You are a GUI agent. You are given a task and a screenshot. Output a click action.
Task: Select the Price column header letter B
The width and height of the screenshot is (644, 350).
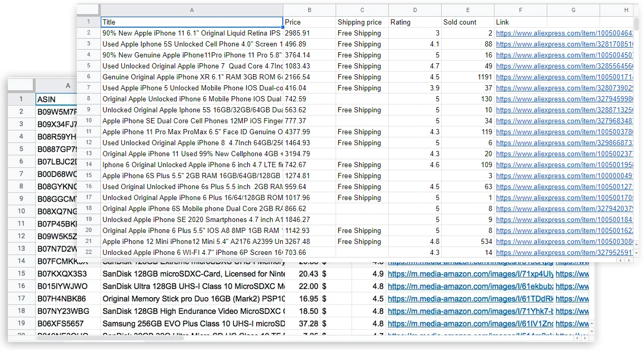coord(309,9)
